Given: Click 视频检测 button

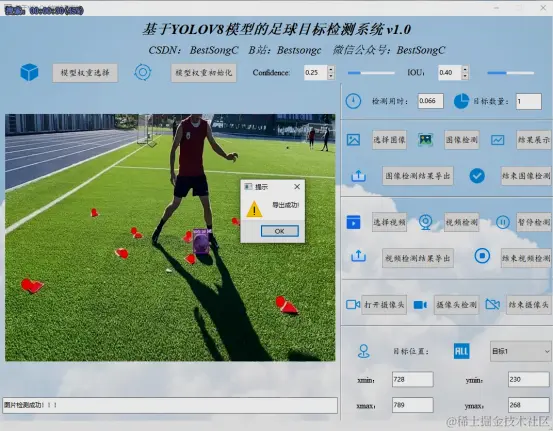Looking at the screenshot, I should [462, 222].
